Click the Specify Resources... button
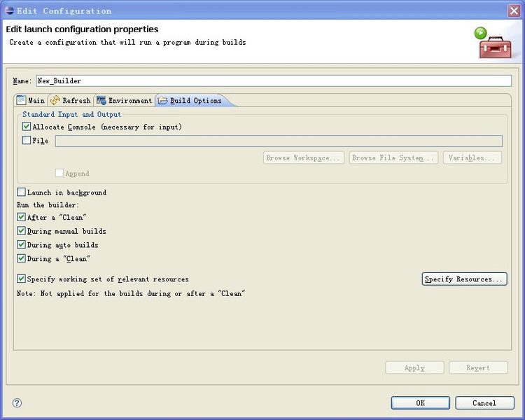525x420 pixels. coord(464,279)
